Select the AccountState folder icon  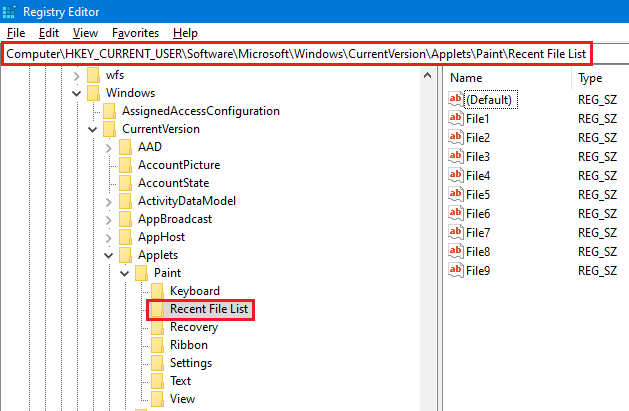[126, 183]
